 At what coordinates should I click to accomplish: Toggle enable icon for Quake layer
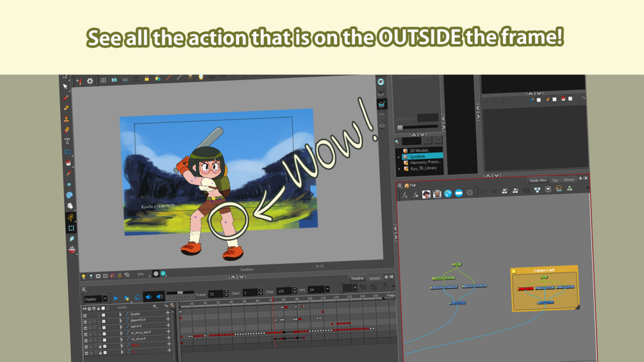(85, 316)
